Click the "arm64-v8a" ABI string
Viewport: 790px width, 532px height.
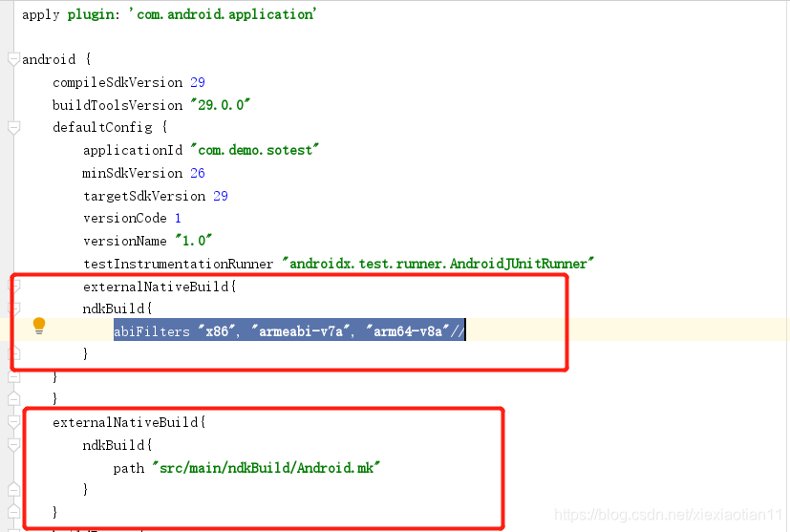click(408, 331)
